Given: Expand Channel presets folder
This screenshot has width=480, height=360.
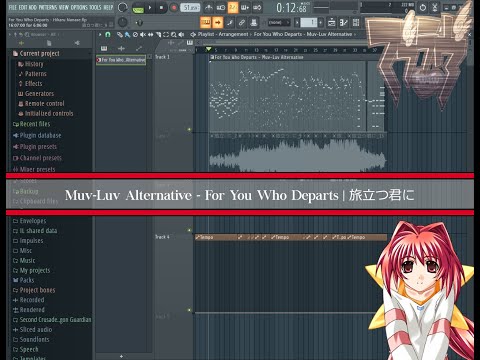Looking at the screenshot, I should click(37, 158).
